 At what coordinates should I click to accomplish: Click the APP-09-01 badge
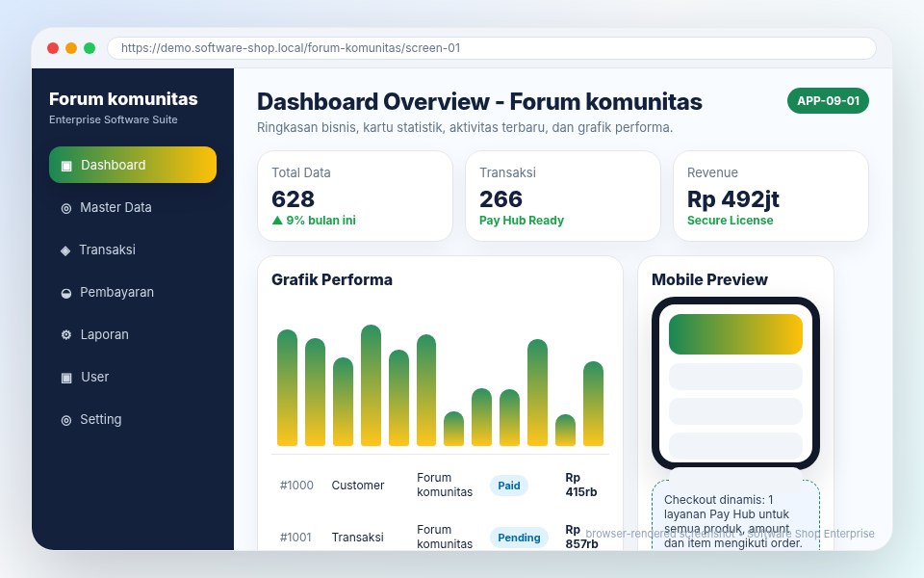coord(828,101)
